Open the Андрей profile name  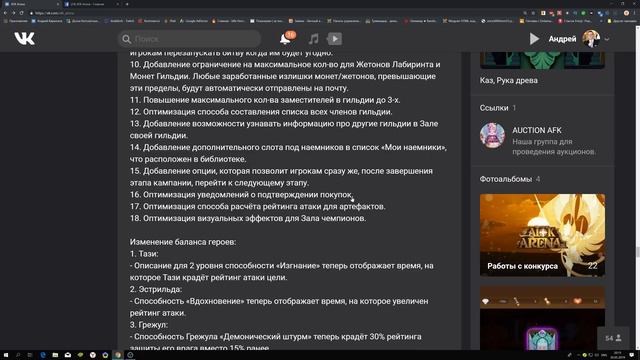562,39
